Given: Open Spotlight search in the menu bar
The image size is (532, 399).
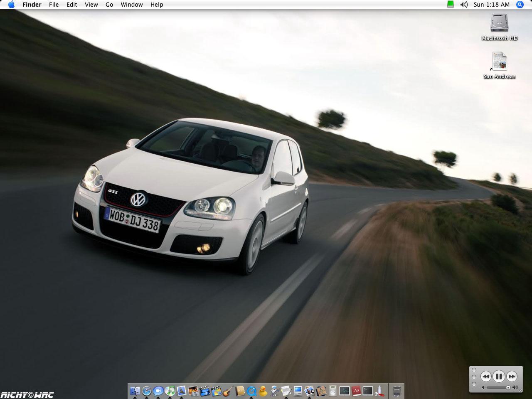Looking at the screenshot, I should point(519,5).
